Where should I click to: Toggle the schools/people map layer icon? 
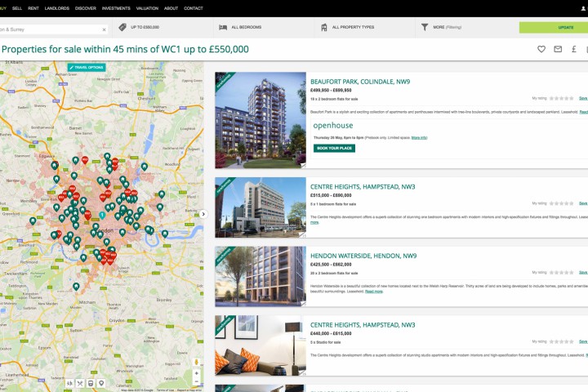(x=69, y=383)
